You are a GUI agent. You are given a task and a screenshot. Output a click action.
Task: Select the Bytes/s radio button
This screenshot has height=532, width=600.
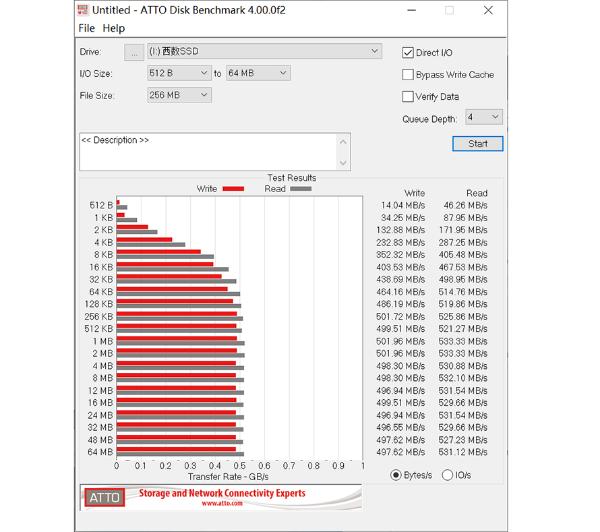tap(396, 475)
